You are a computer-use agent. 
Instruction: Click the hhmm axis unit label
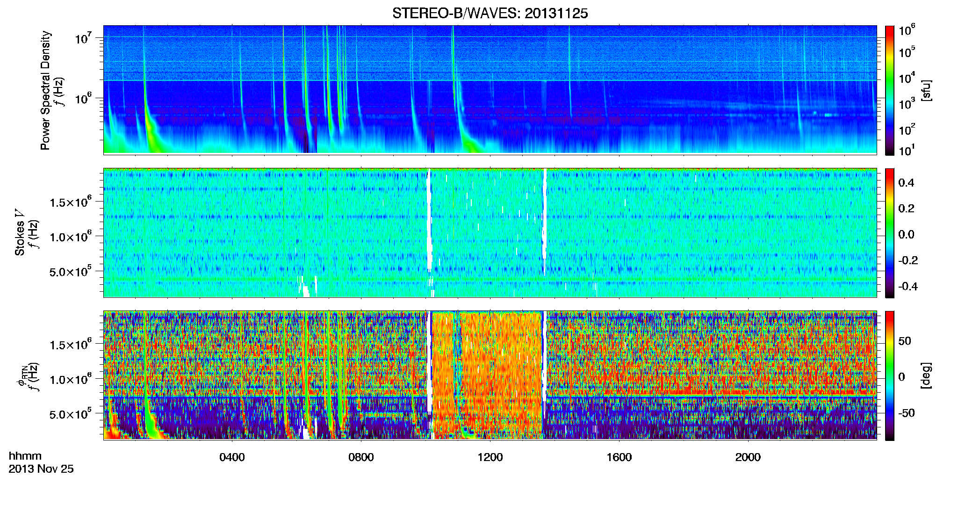click(x=25, y=456)
